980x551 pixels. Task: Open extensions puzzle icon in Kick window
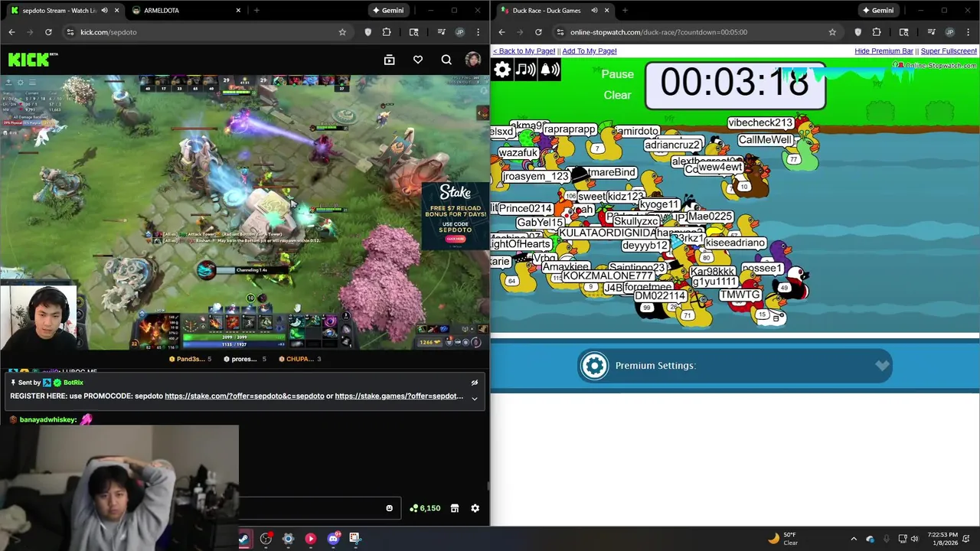pos(387,32)
